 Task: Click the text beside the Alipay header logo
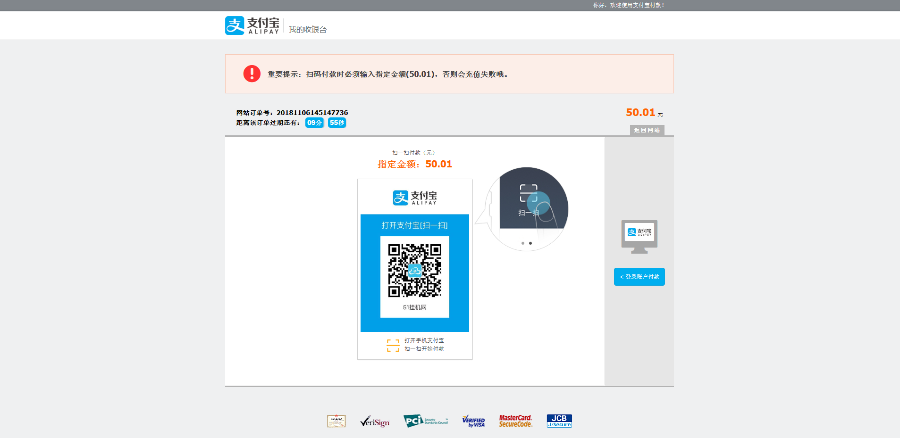pyautogui.click(x=308, y=29)
